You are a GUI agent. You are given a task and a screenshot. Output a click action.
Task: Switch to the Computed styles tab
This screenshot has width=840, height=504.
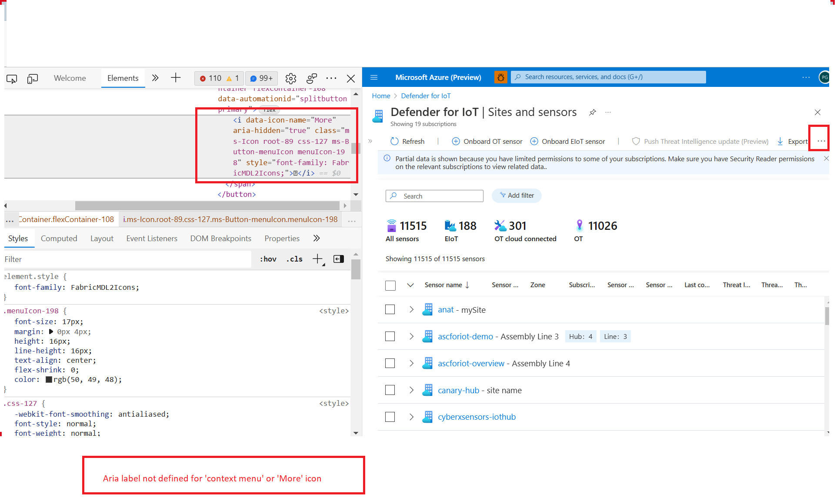(x=59, y=239)
